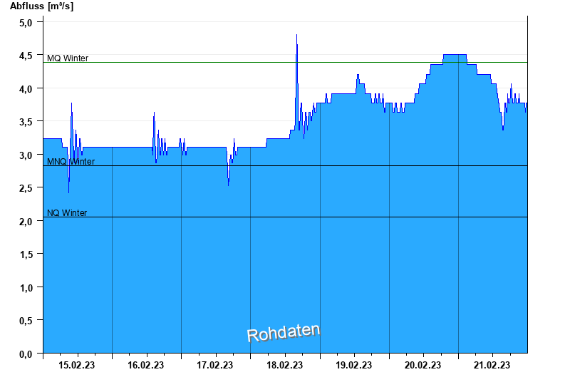Click the lowest dip on 15.02.23
This screenshot has height=392, width=570.
point(68,192)
